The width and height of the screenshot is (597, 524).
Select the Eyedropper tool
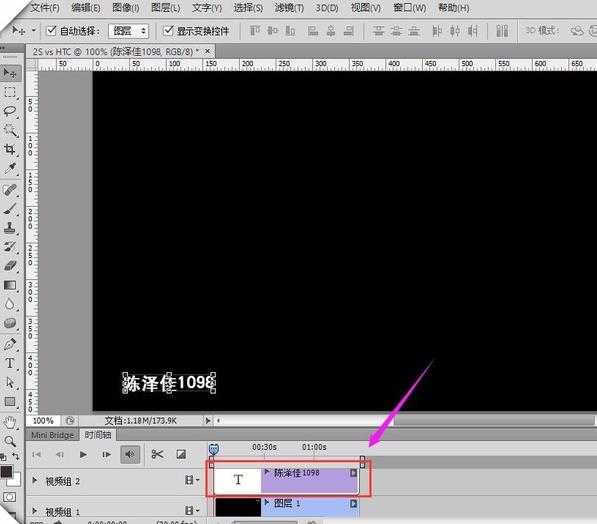(10, 168)
